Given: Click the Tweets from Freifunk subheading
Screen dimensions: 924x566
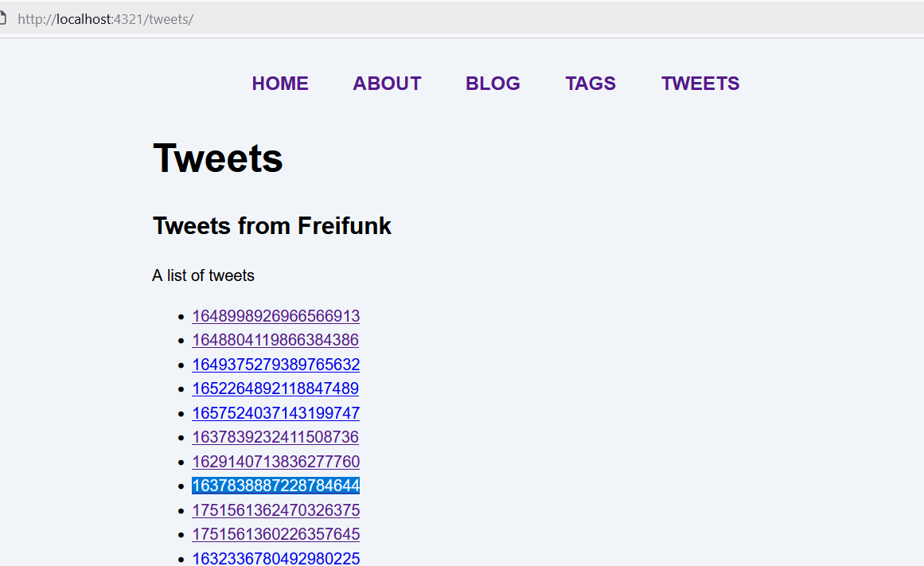Looking at the screenshot, I should (x=271, y=226).
